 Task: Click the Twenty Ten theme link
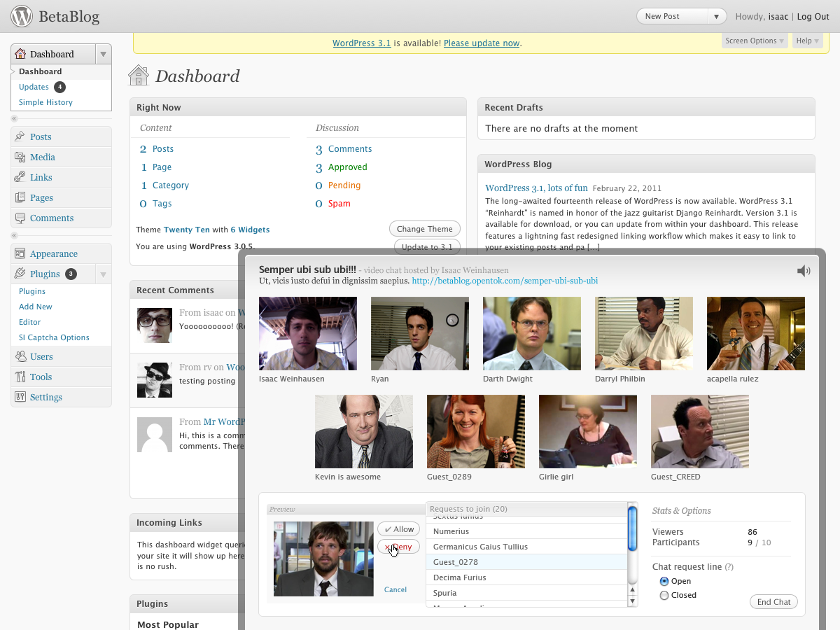click(187, 230)
